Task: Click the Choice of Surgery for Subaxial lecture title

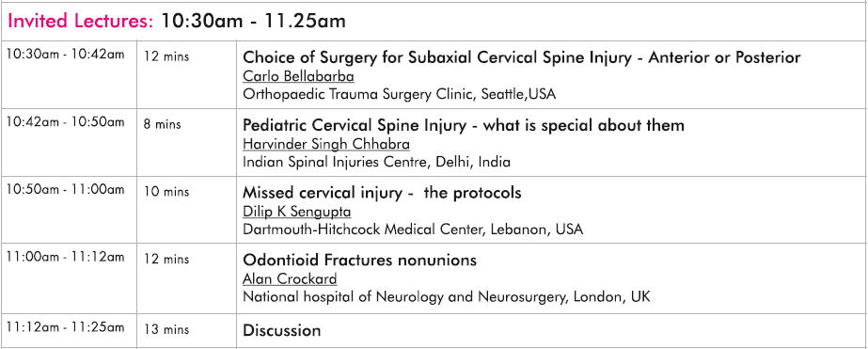Action: 522,57
